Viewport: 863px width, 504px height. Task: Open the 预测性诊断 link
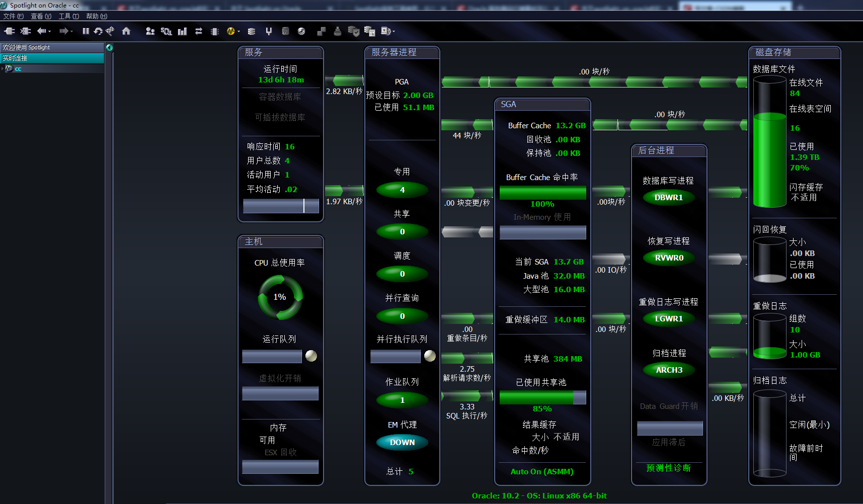tap(669, 468)
